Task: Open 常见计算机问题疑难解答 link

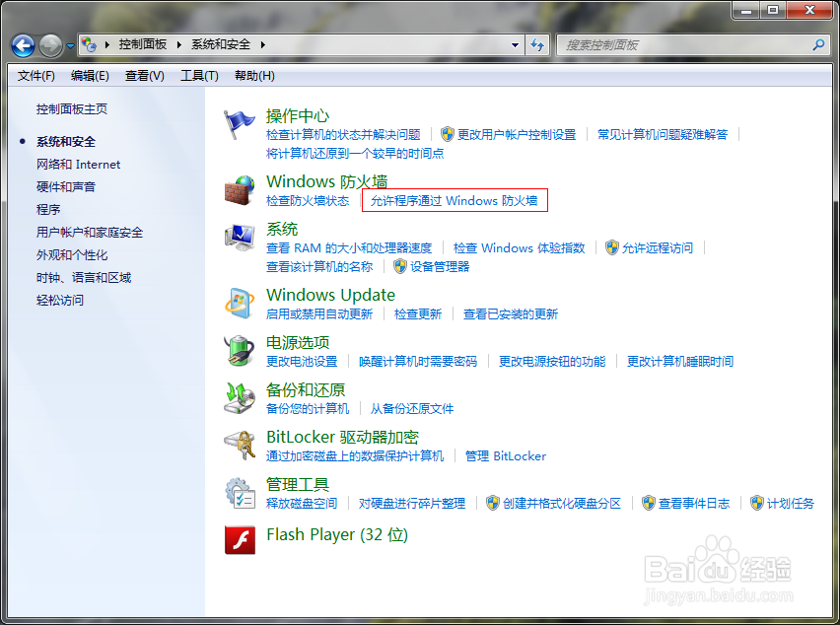Action: click(663, 134)
